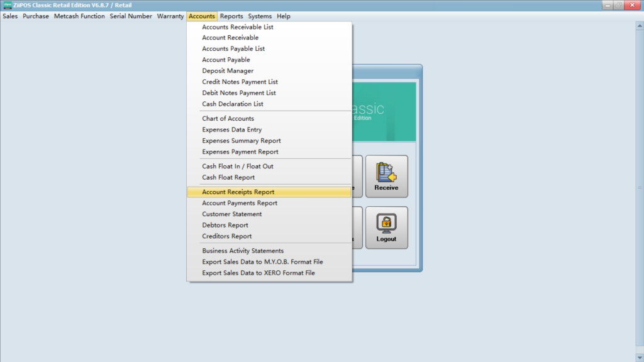Viewport: 644px width, 362px height.
Task: Open Accounts Payable List
Action: (x=269, y=48)
